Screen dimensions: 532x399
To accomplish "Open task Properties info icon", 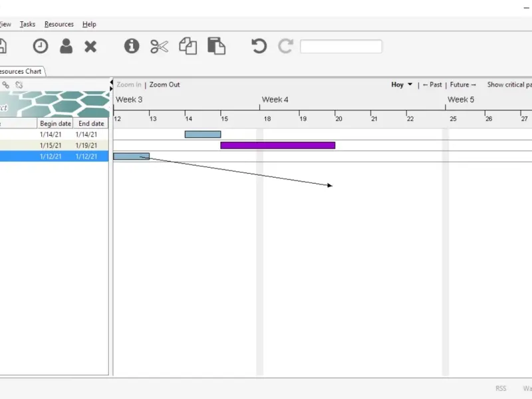I will [132, 46].
